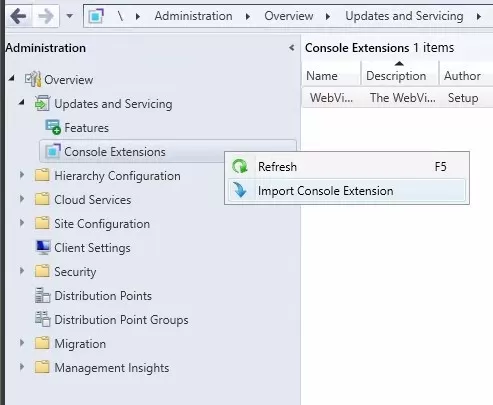
Task: Click the Console Extensions tree icon
Action: (53, 152)
